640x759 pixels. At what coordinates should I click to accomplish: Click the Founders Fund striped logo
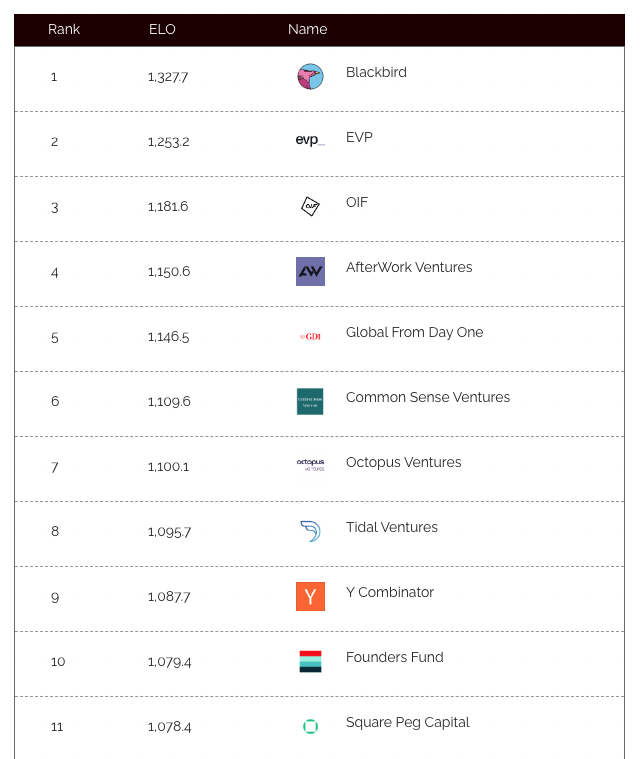click(310, 661)
